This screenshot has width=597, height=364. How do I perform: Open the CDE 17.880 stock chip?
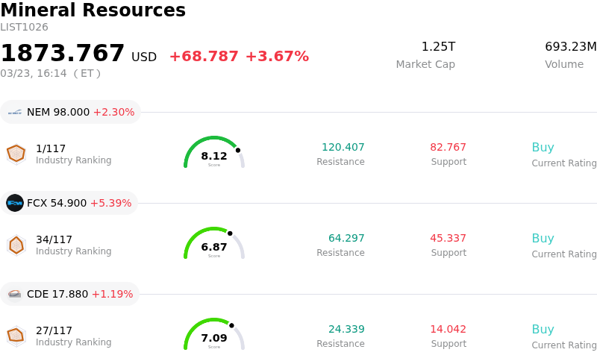70,294
